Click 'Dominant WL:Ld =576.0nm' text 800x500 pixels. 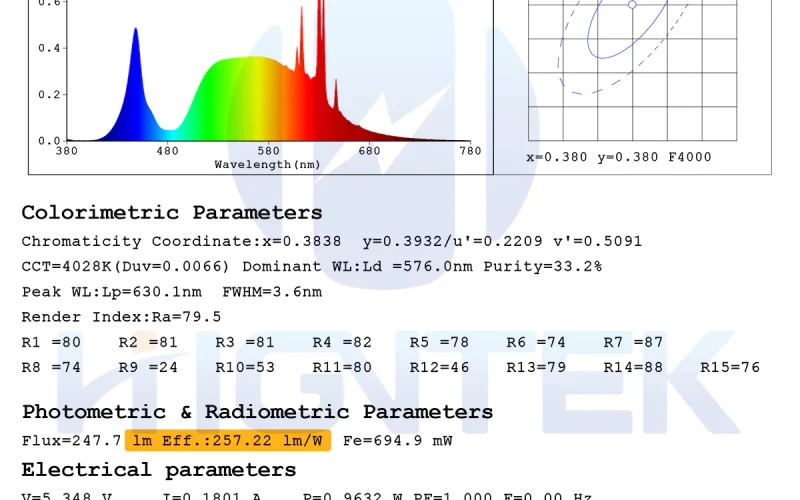pos(357,267)
